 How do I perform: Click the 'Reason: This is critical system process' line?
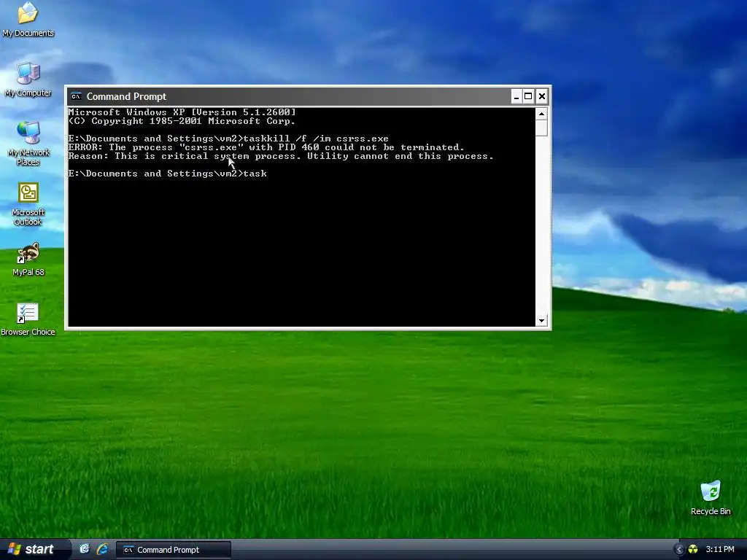click(281, 156)
